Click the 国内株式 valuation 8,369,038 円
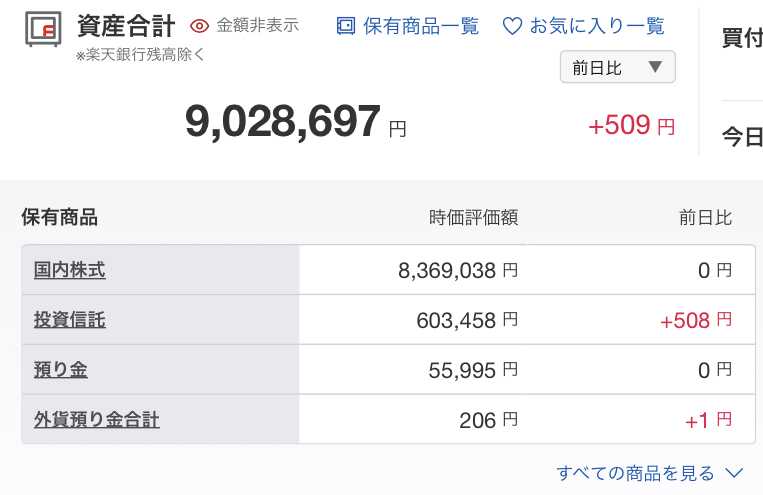 pyautogui.click(x=458, y=271)
